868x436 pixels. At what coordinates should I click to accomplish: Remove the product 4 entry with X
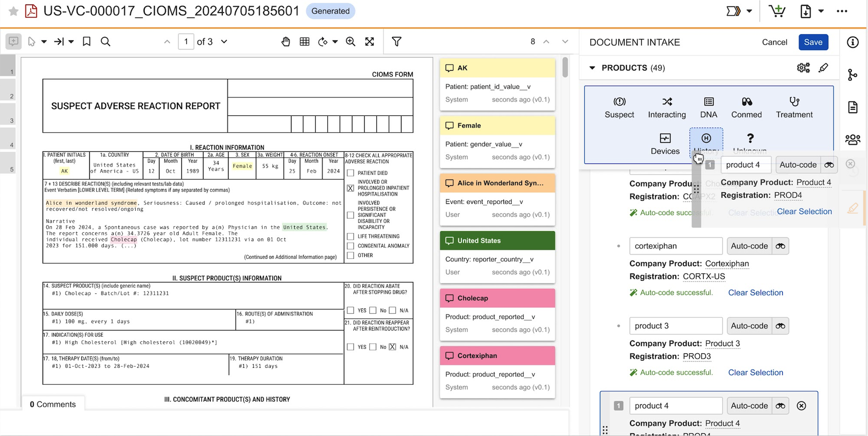click(801, 406)
